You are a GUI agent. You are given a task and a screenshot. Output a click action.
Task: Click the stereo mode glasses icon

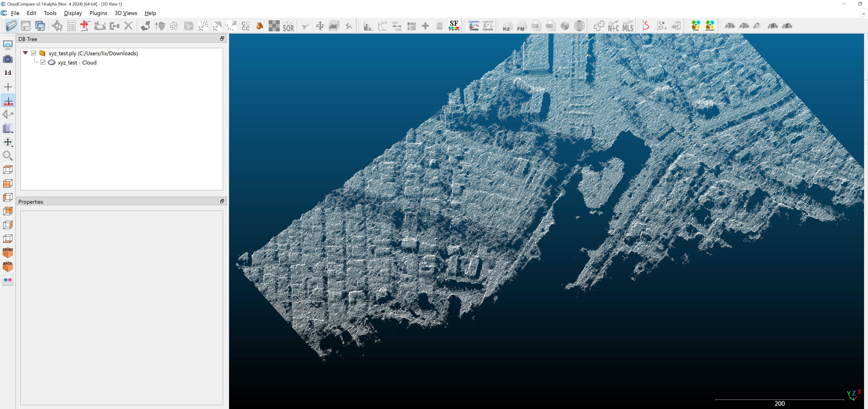tap(8, 280)
